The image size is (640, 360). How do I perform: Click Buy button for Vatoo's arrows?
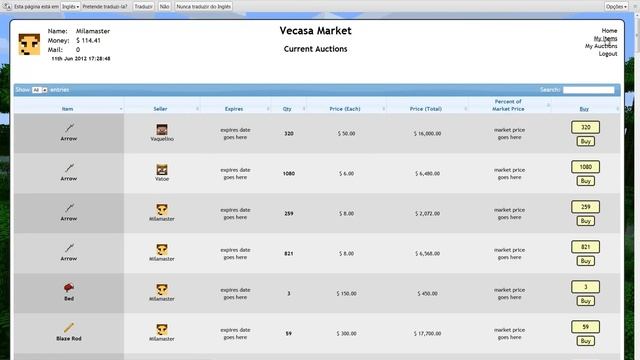586,181
